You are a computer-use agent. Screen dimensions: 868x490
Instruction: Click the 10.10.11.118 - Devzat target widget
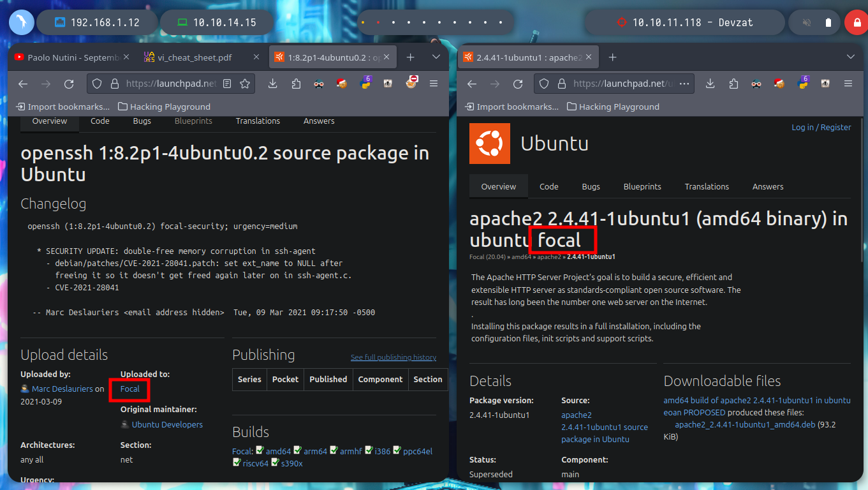coord(686,22)
